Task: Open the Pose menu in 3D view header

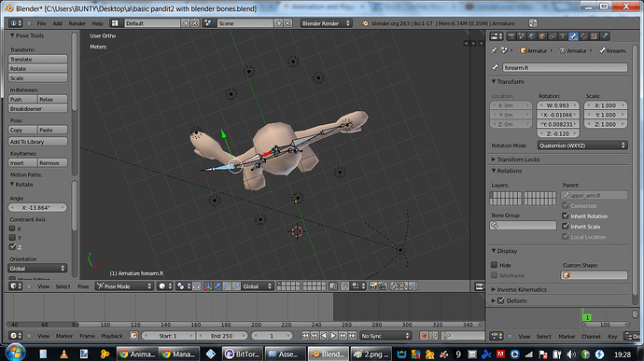Action: pos(83,286)
